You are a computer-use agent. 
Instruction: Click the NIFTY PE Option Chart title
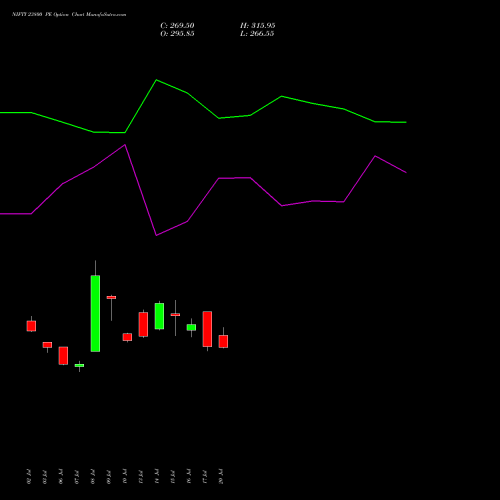pos(69,15)
